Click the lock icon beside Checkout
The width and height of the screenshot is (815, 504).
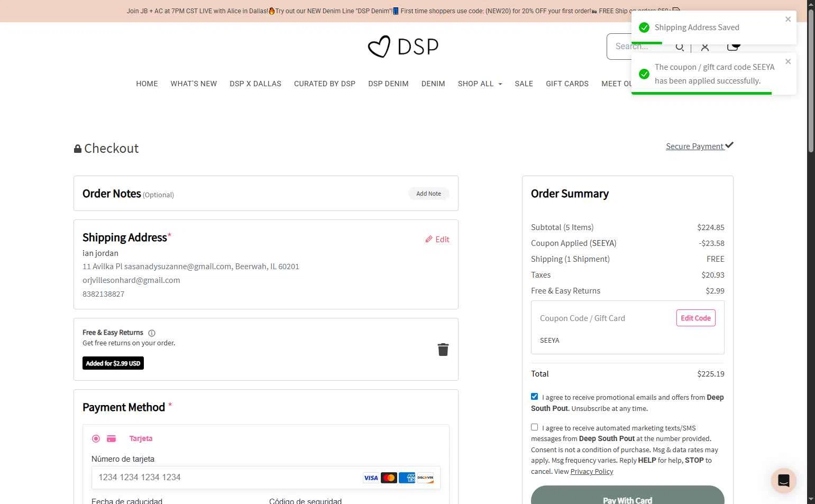click(x=78, y=149)
